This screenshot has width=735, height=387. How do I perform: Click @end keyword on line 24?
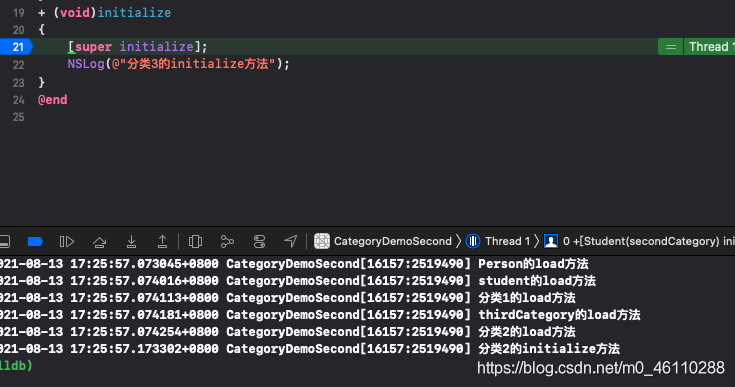click(x=52, y=100)
